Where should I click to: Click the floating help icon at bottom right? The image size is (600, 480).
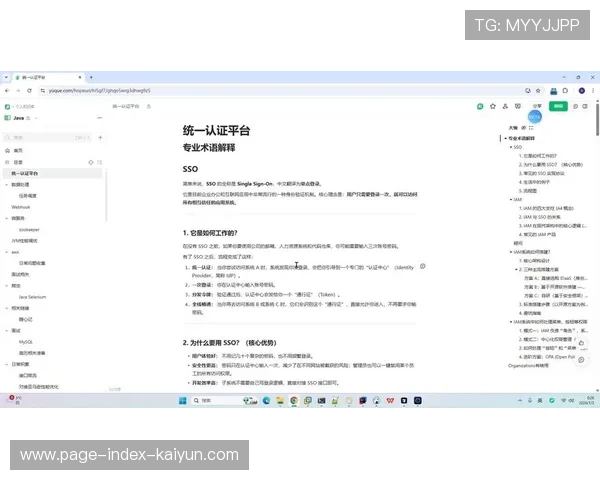point(581,360)
